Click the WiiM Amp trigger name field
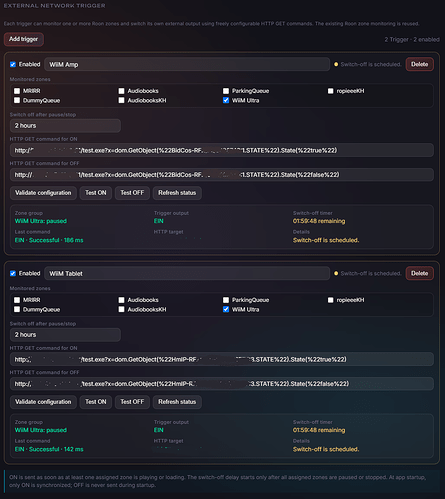The width and height of the screenshot is (445, 499). coord(187,64)
